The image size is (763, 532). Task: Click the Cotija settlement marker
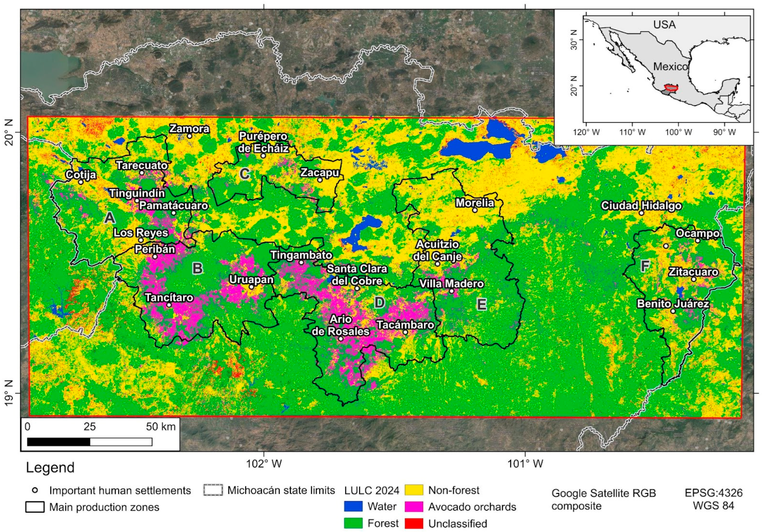(x=80, y=182)
